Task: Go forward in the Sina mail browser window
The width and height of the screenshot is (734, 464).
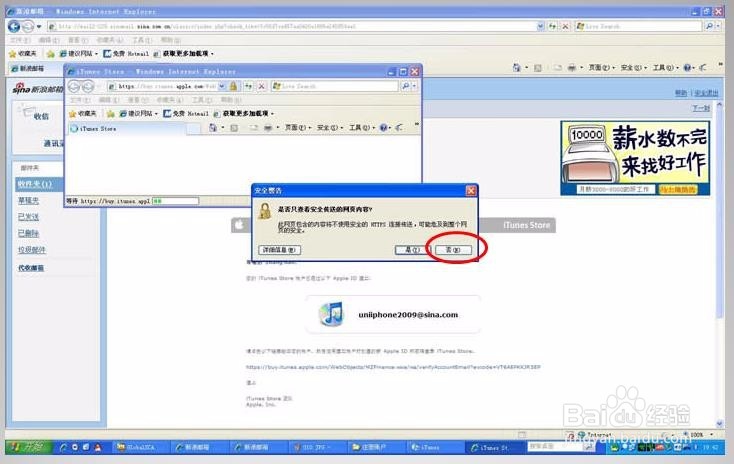Action: click(x=28, y=26)
